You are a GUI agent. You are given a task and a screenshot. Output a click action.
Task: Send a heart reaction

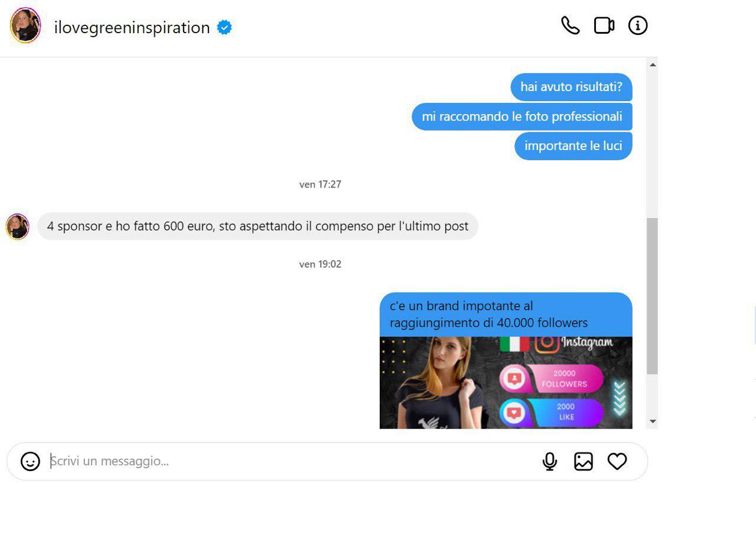point(617,461)
